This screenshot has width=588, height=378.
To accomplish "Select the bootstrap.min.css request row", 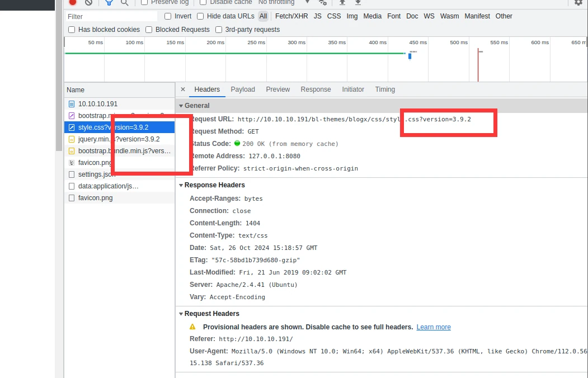I will coord(119,115).
